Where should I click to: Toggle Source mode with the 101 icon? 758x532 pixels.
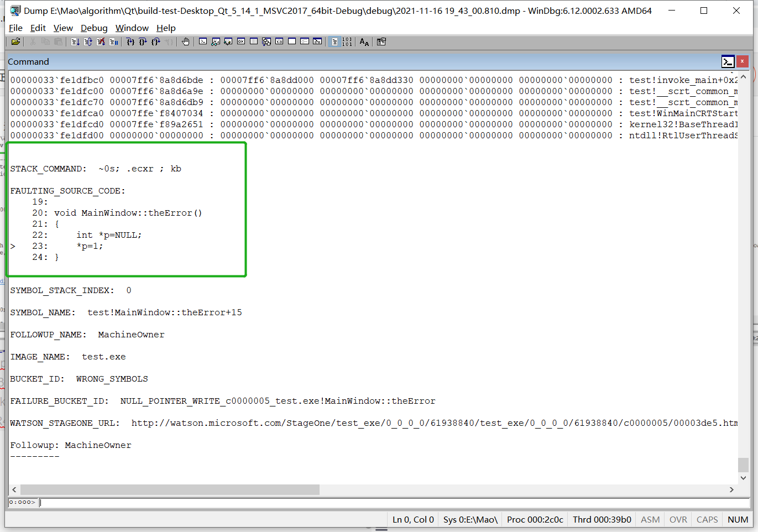click(347, 41)
